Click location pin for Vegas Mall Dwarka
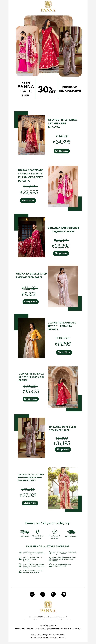This screenshot has height=644, width=96. [20, 571]
